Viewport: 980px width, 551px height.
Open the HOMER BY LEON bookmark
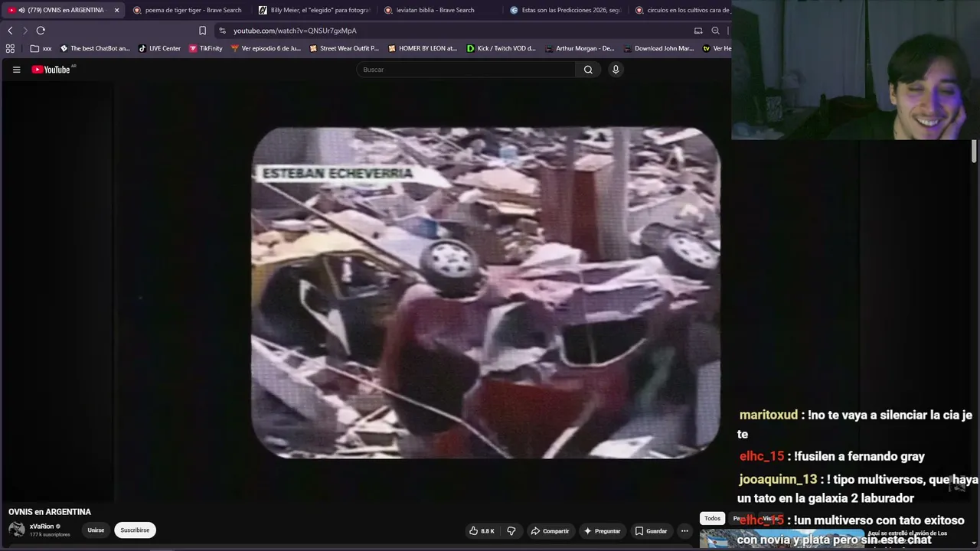click(x=423, y=48)
